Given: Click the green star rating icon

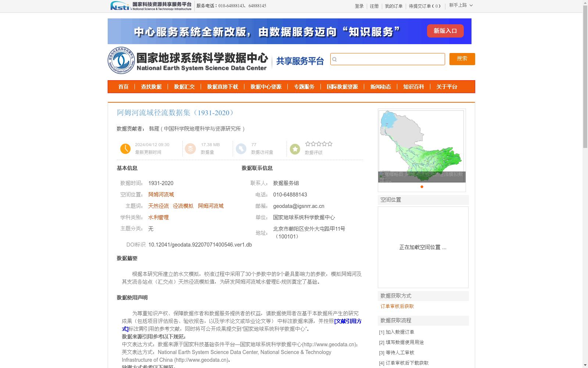Looking at the screenshot, I should pyautogui.click(x=295, y=149).
